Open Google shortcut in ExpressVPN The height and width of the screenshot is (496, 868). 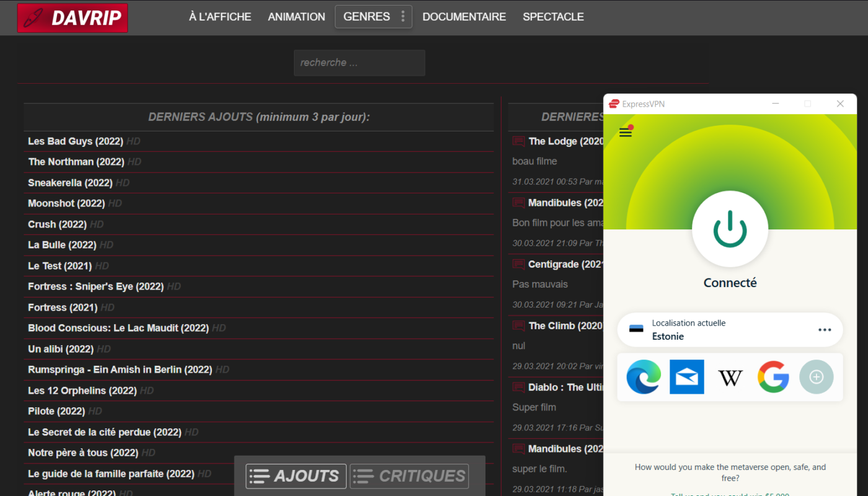tap(773, 377)
